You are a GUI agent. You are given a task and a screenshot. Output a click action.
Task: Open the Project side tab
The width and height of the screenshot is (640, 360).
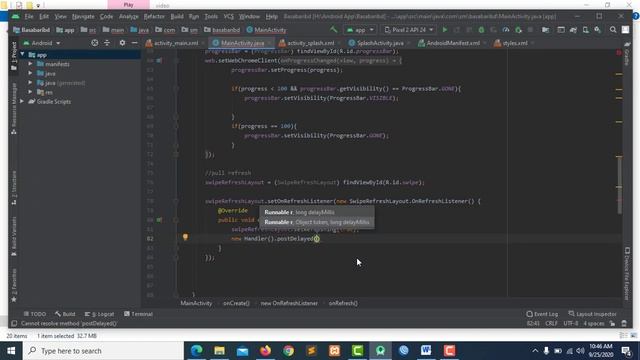[14, 56]
